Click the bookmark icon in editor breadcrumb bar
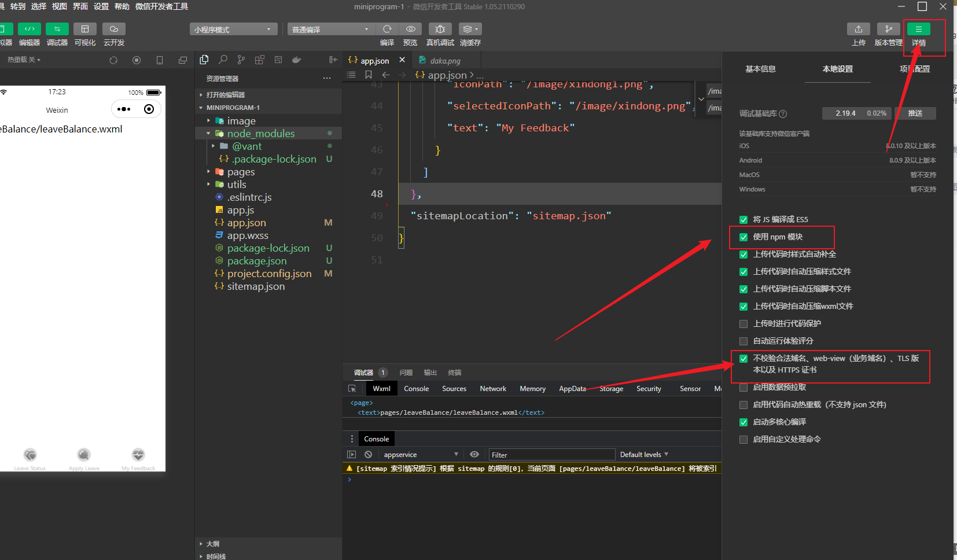Screen dimensions: 957x560 click(x=369, y=75)
